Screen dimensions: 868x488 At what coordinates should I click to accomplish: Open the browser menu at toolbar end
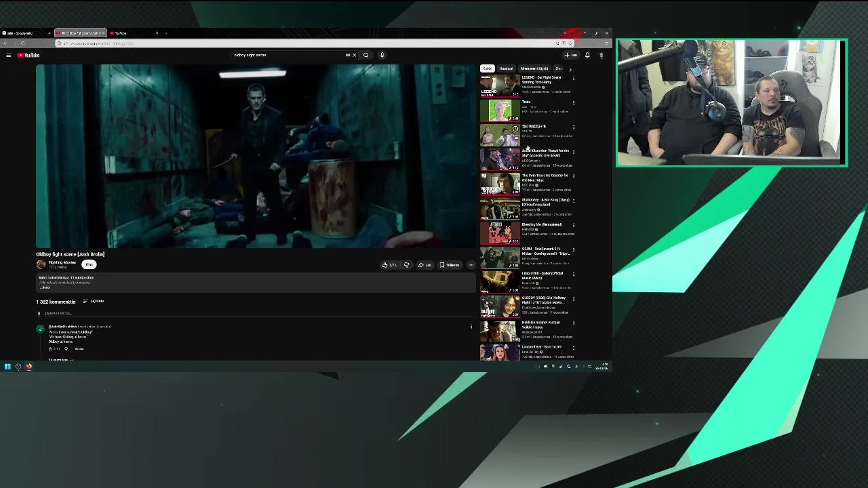point(607,43)
